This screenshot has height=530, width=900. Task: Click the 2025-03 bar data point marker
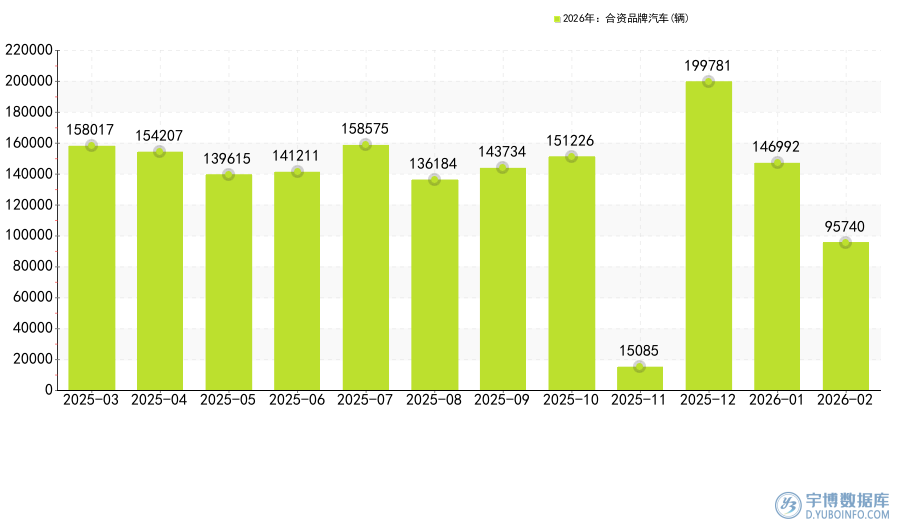pyautogui.click(x=91, y=146)
